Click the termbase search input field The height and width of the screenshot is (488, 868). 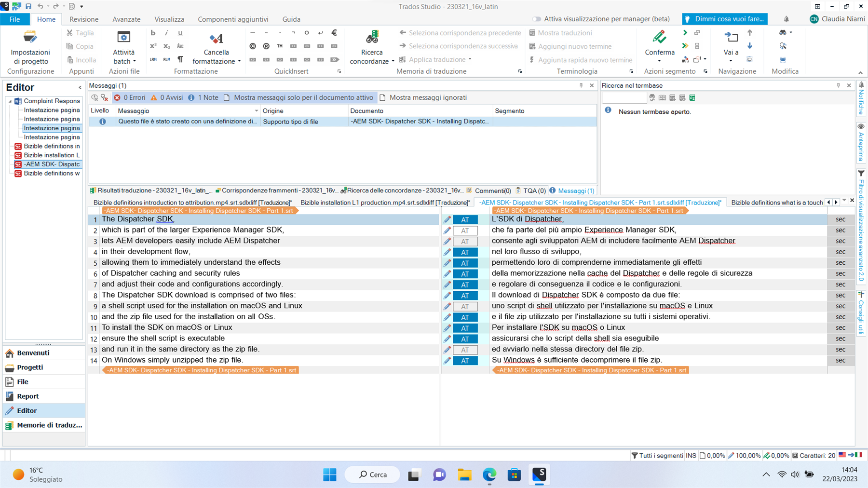pos(624,98)
